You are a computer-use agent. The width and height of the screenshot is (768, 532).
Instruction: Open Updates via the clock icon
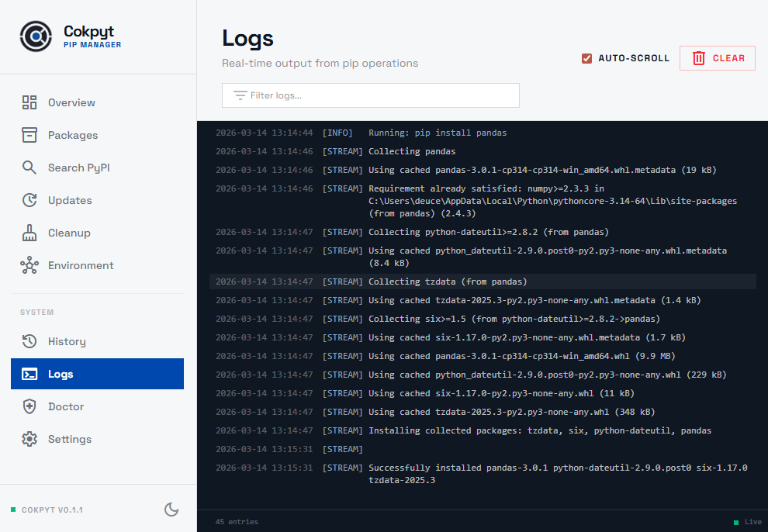pos(29,199)
